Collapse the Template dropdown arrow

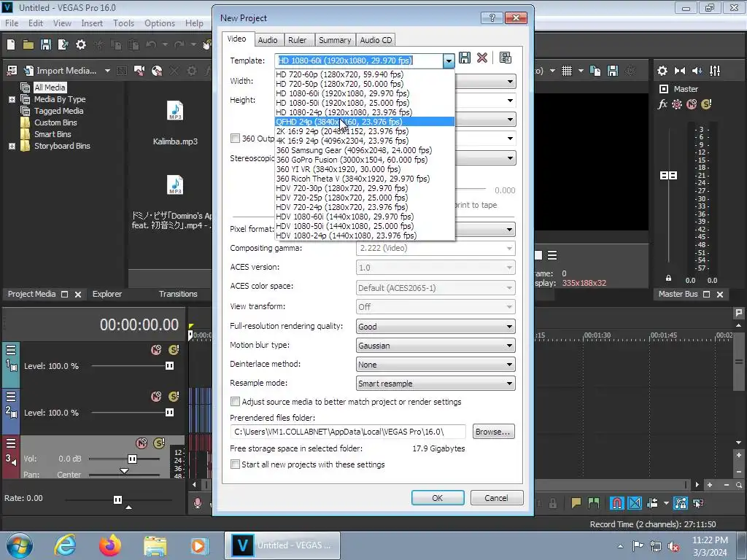pyautogui.click(x=449, y=61)
